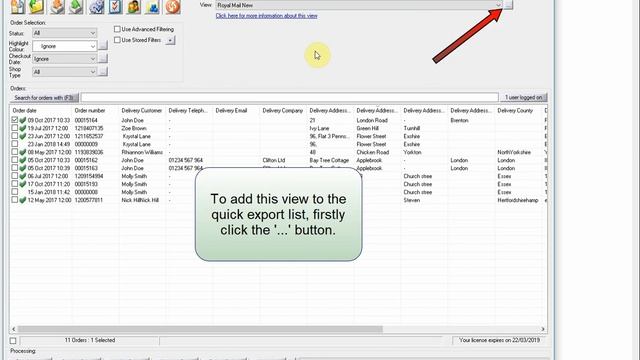
Task: Click the yellow folder with green arrow icon
Action: [37, 7]
